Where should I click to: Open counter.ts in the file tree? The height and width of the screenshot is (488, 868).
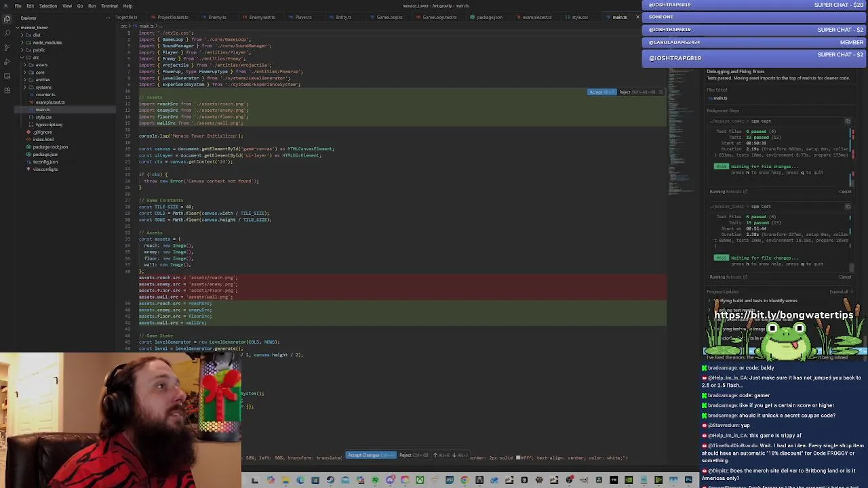(x=45, y=95)
